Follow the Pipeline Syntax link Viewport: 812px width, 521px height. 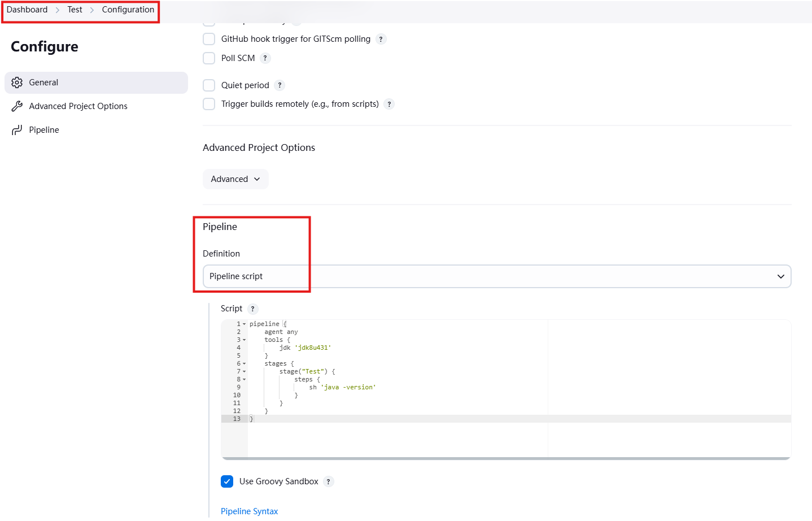point(249,511)
